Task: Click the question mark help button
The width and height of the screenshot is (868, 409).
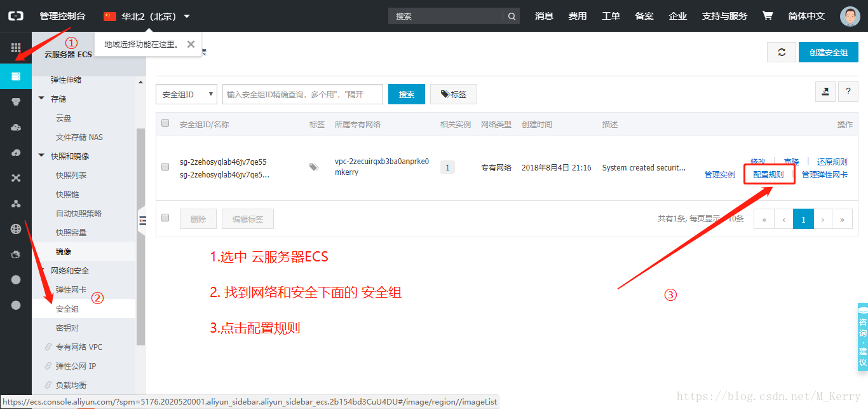Action: [x=848, y=92]
